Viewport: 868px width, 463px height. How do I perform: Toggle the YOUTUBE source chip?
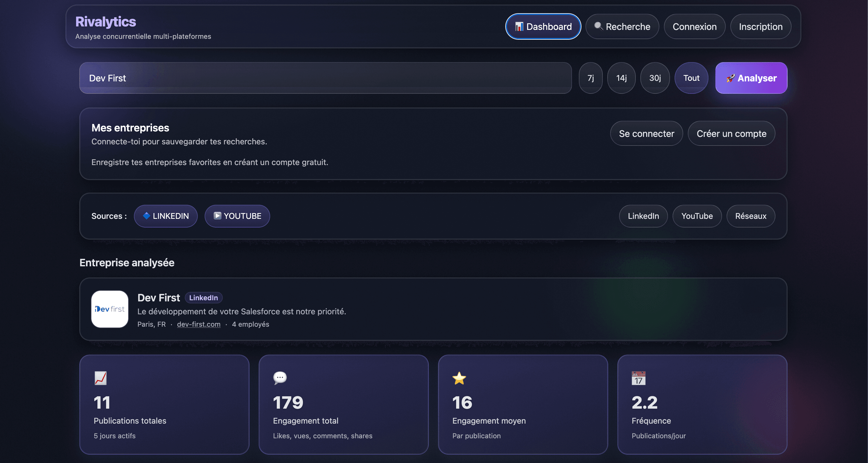(237, 216)
